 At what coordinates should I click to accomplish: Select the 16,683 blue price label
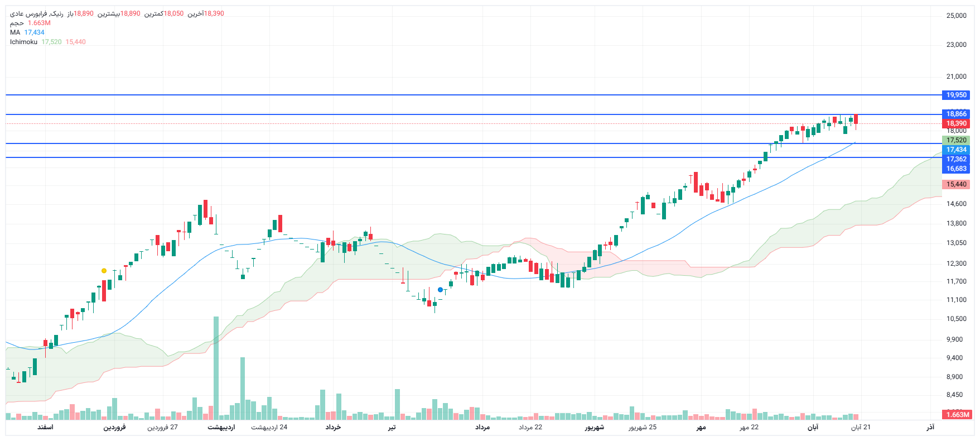(956, 169)
